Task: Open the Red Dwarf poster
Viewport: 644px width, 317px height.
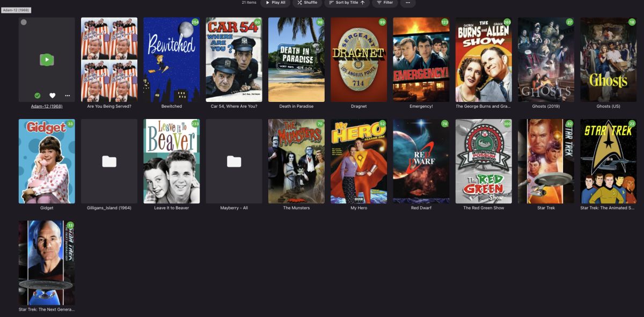Action: pos(421,161)
